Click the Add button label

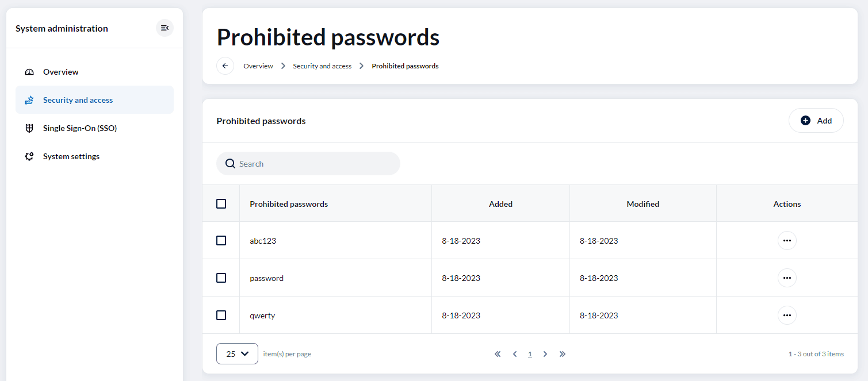pos(824,121)
